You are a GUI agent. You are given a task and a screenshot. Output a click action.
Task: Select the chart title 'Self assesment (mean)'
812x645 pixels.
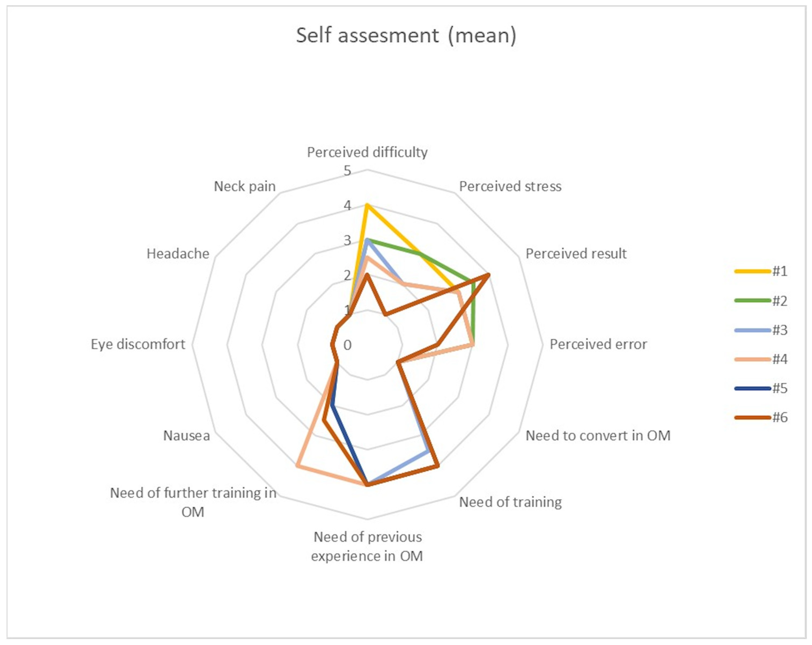[x=406, y=36]
